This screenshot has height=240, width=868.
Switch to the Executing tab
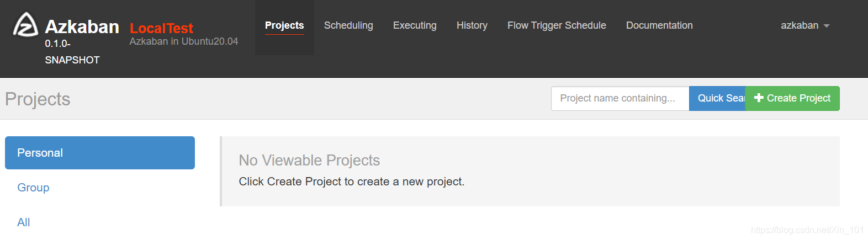[415, 25]
